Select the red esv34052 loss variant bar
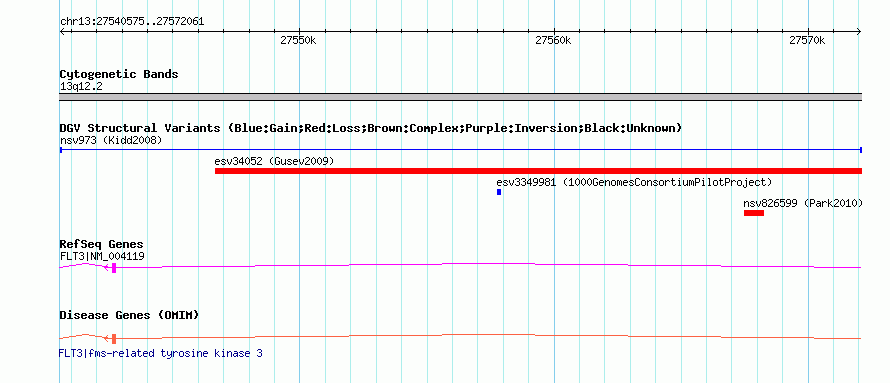 point(538,171)
